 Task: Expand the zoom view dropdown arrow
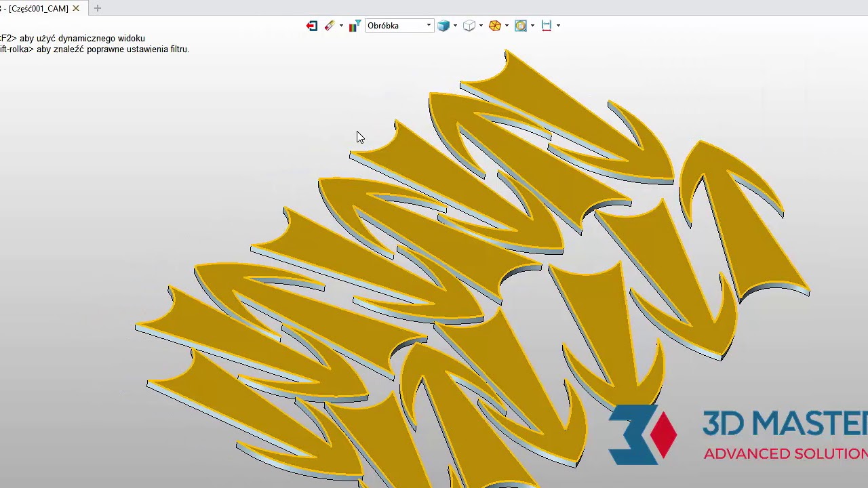point(532,26)
